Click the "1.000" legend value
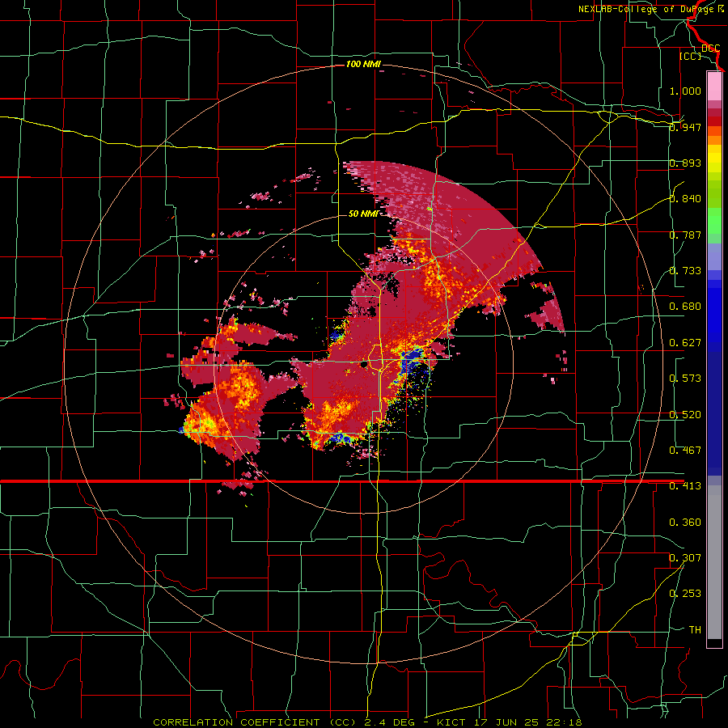 [685, 91]
